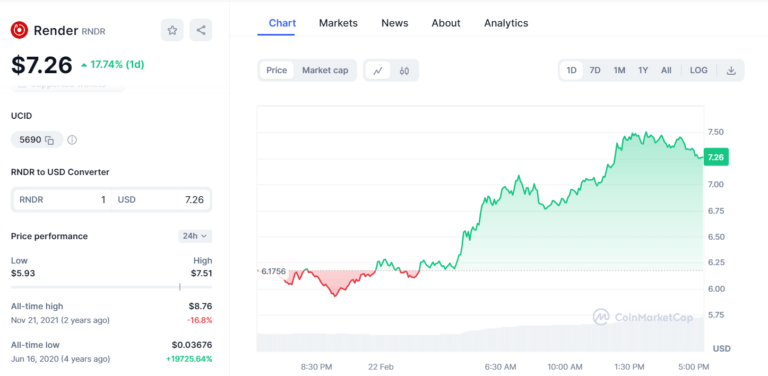Show the All time range
This screenshot has width=768, height=376.
tap(666, 70)
